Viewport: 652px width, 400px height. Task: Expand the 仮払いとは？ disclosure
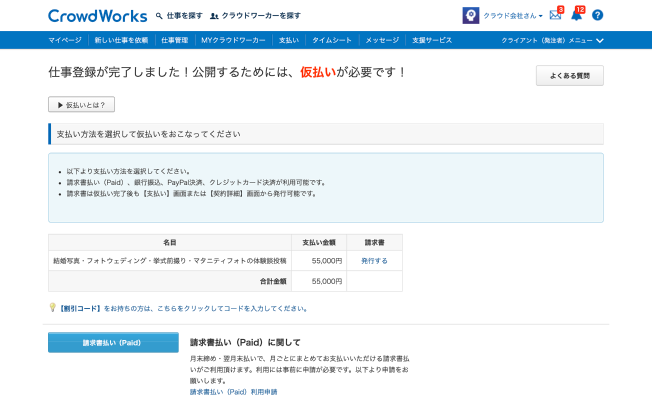[x=81, y=104]
